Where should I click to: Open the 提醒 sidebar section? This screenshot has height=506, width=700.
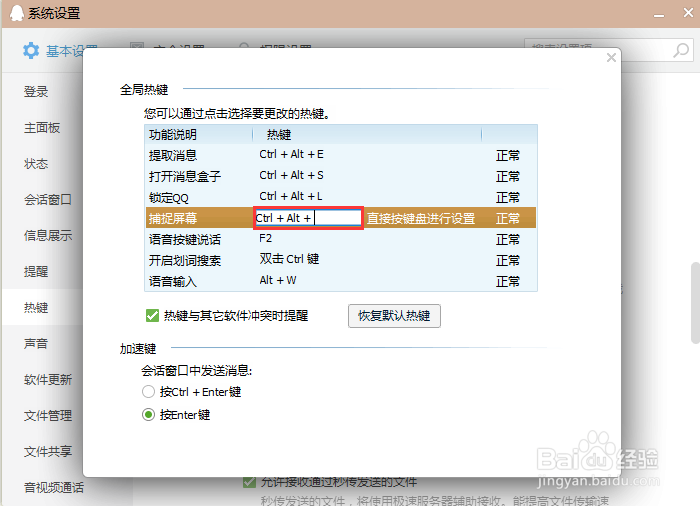(x=36, y=272)
